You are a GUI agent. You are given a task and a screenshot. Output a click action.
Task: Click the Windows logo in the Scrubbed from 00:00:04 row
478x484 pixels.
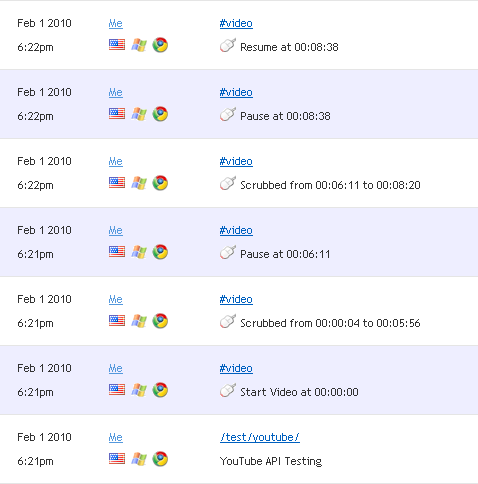tap(139, 321)
